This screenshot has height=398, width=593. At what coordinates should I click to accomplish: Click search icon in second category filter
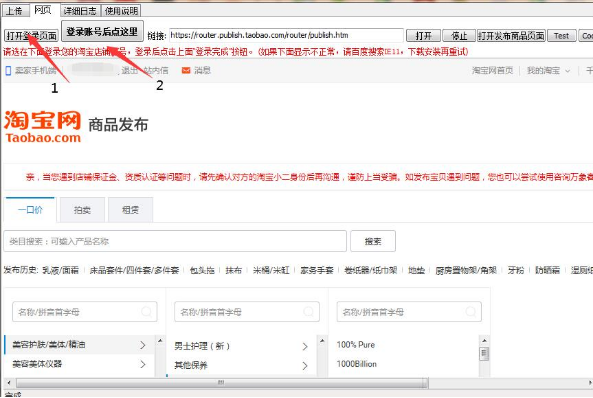[309, 312]
